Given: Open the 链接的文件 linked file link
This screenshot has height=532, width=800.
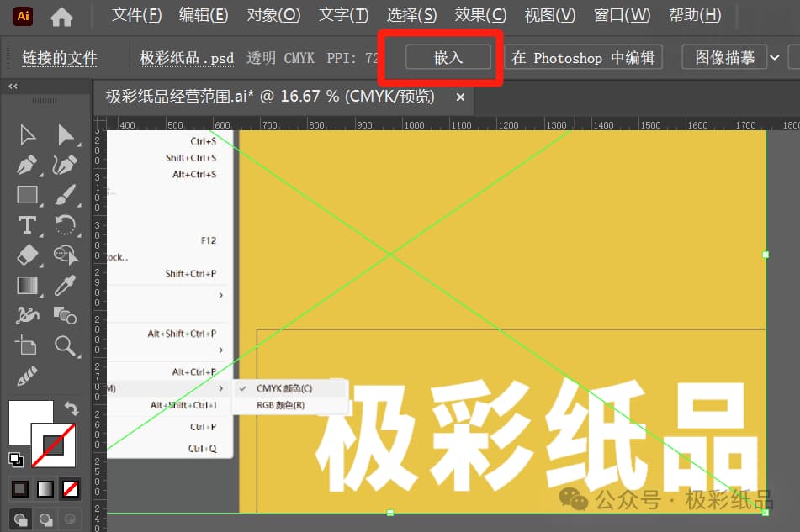Looking at the screenshot, I should click(x=60, y=58).
